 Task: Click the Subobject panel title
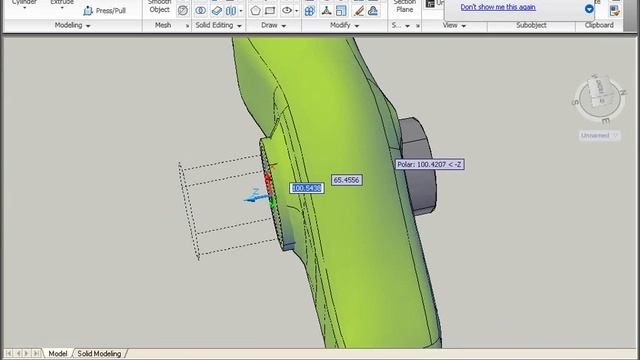tap(531, 25)
